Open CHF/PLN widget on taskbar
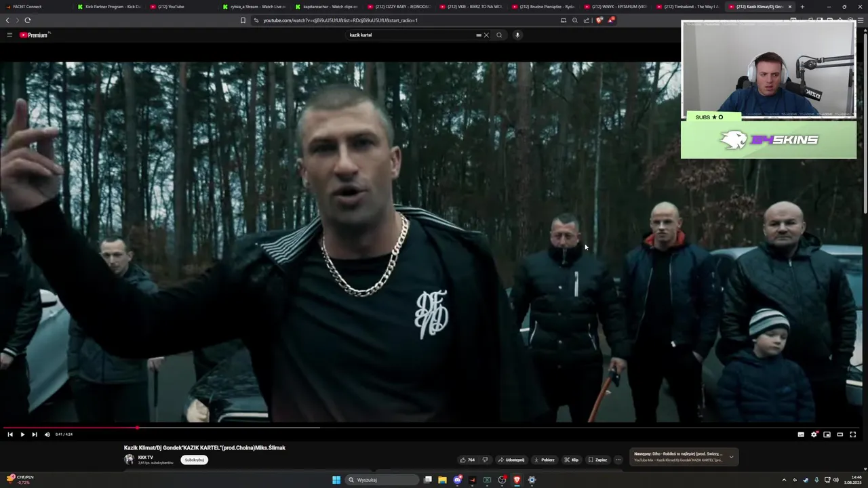This screenshot has height=488, width=868. (x=20, y=480)
